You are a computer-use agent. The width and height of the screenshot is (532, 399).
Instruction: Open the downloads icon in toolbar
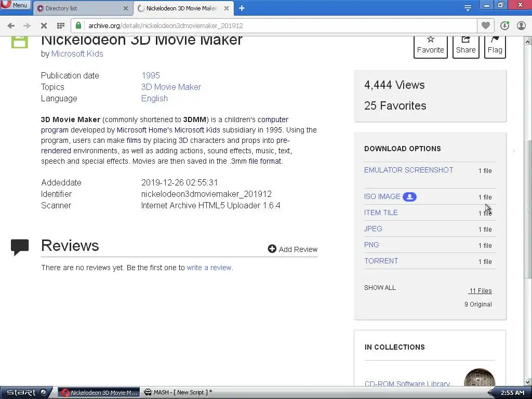pyautogui.click(x=504, y=25)
